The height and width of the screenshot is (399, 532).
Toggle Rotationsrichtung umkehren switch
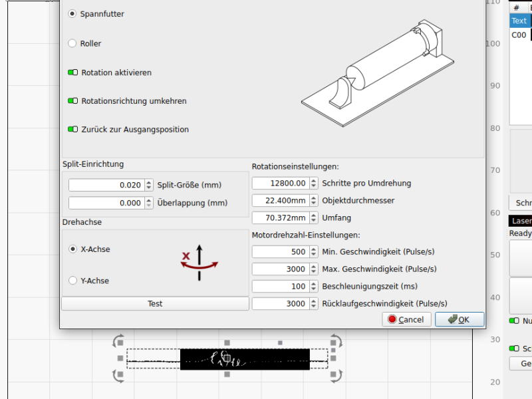pyautogui.click(x=72, y=101)
